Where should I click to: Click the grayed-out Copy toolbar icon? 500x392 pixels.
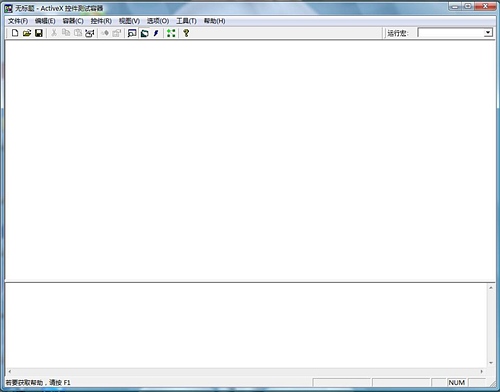point(66,33)
